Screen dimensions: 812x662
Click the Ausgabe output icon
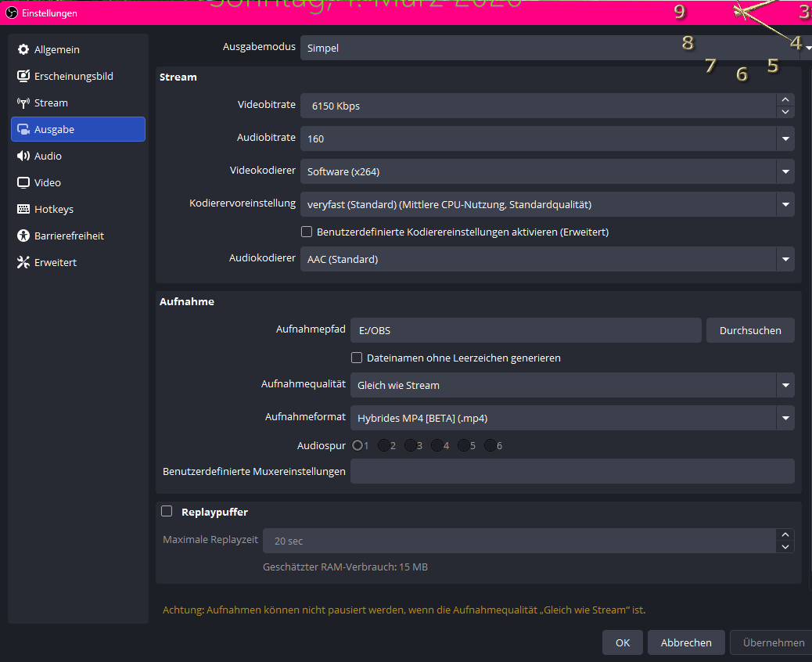coord(23,129)
